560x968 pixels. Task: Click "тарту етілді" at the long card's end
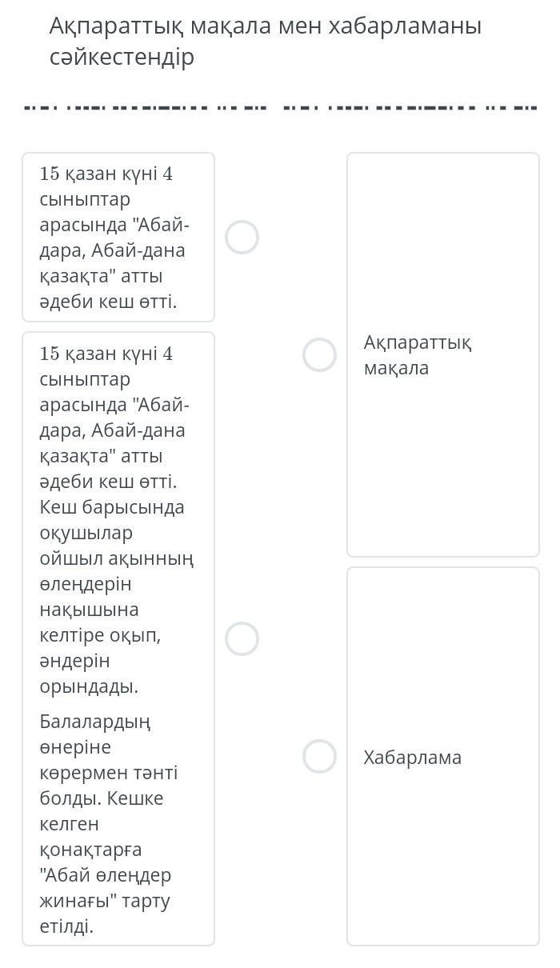104,914
